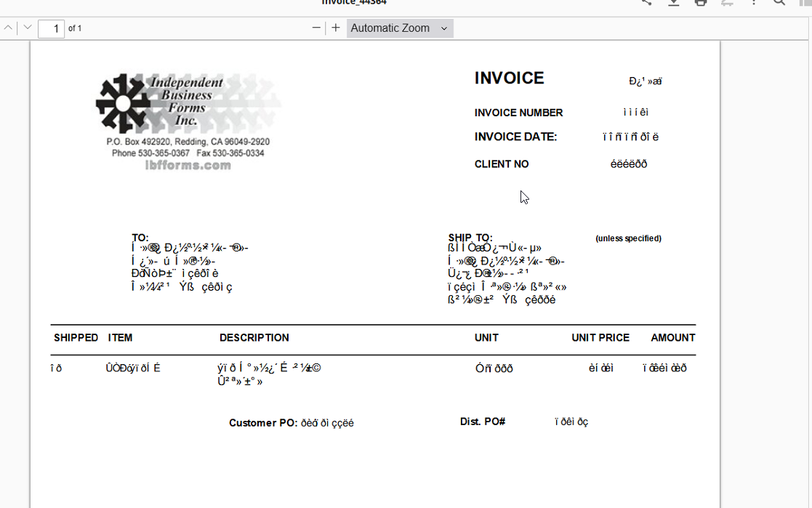The image size is (812, 508).
Task: Click the UNIT PRICE column header
Action: pyautogui.click(x=600, y=338)
